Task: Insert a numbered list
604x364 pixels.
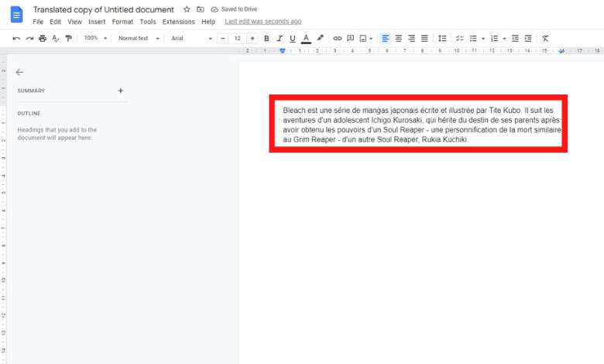Action: point(494,39)
